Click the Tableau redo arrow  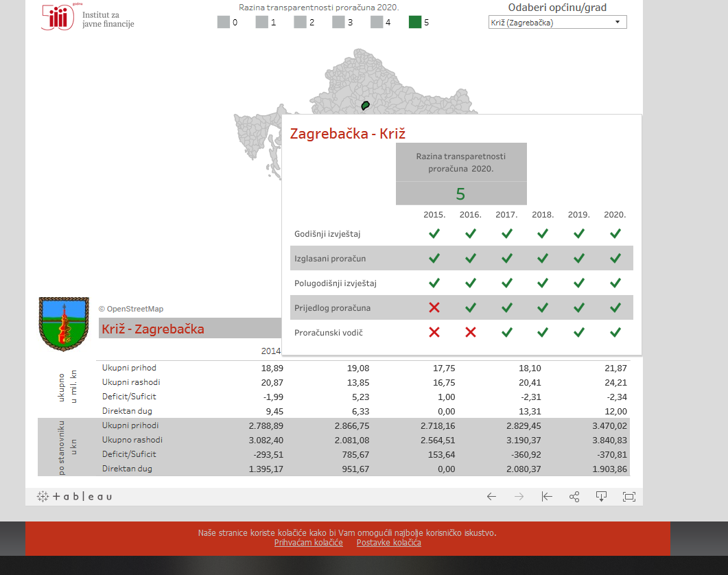tap(519, 497)
